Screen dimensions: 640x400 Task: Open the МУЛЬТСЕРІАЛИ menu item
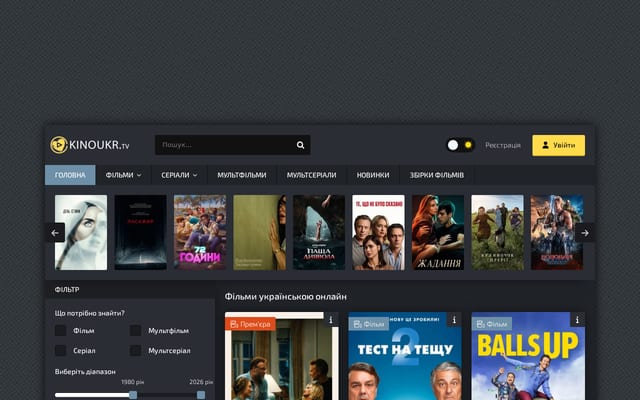[x=311, y=175]
